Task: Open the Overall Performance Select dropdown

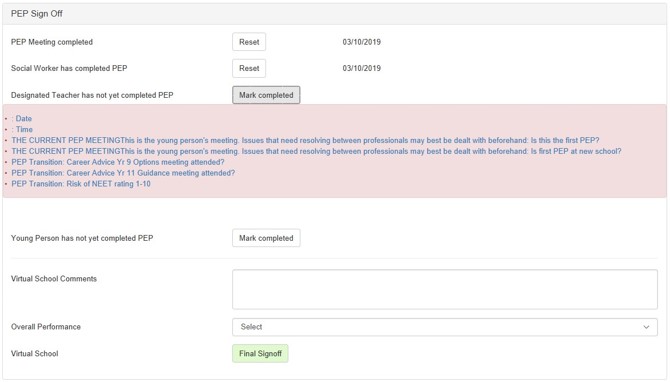Action: 445,327
